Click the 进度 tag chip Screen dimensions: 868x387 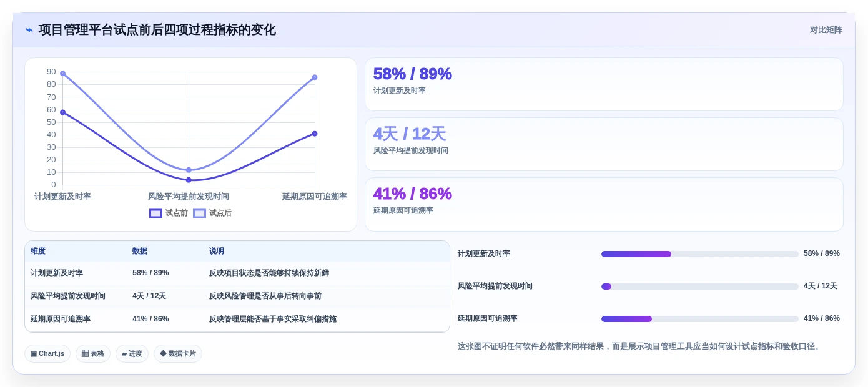(x=132, y=354)
